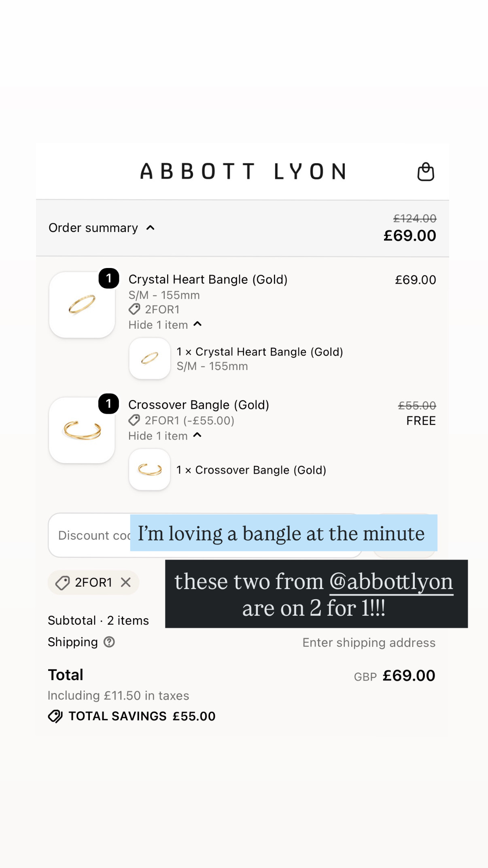Click the Crystal Heart Bangle (Gold) title

pos(208,279)
